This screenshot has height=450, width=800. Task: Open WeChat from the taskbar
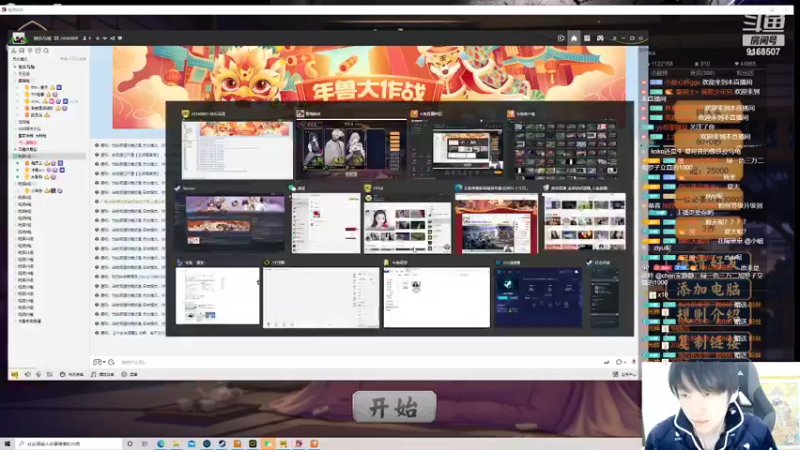pos(268,444)
